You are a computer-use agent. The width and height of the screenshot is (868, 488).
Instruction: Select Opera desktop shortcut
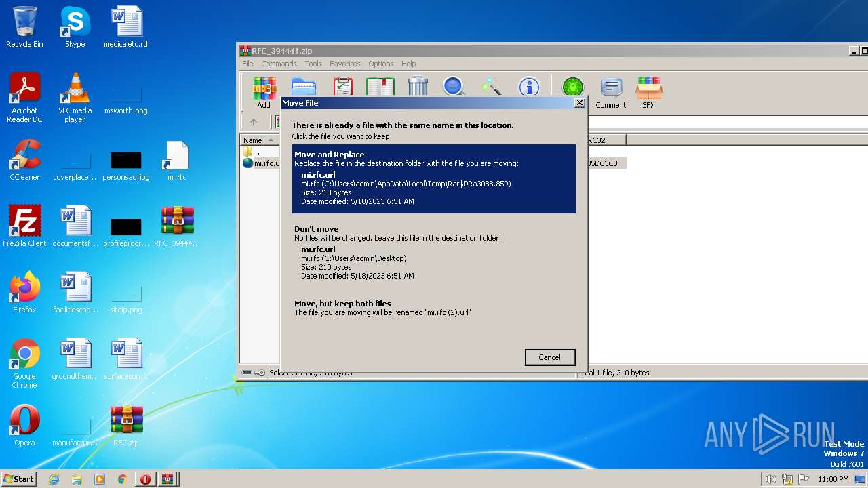[x=24, y=426]
